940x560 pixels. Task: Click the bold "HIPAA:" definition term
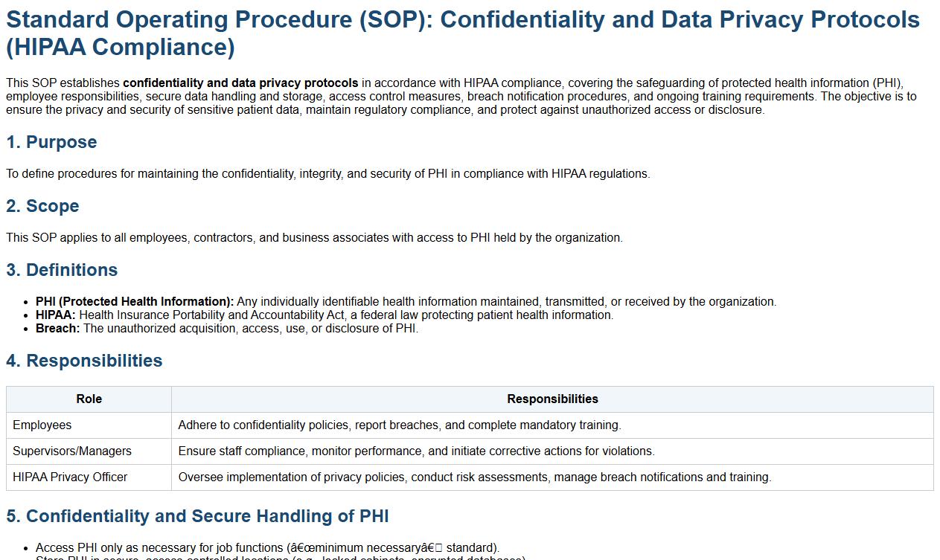(56, 315)
